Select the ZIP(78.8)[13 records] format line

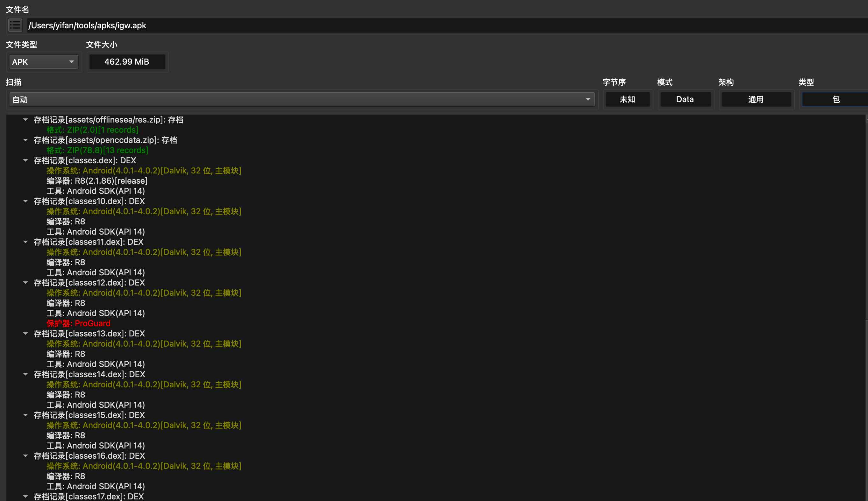tap(97, 150)
